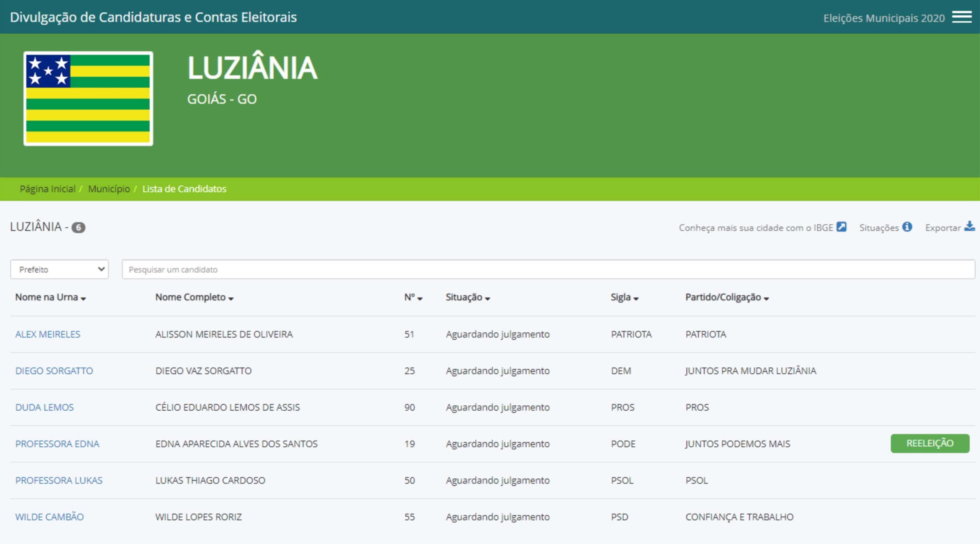Click the candidate count badge 6
The height and width of the screenshot is (544, 980).
point(78,228)
